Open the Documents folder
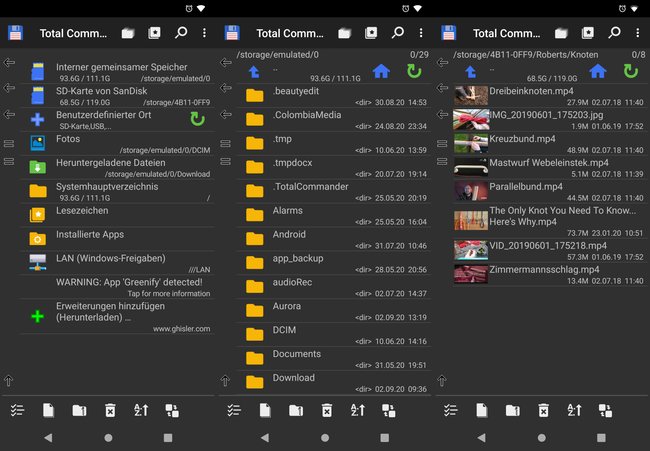Image resolution: width=650 pixels, height=451 pixels. coord(333,359)
